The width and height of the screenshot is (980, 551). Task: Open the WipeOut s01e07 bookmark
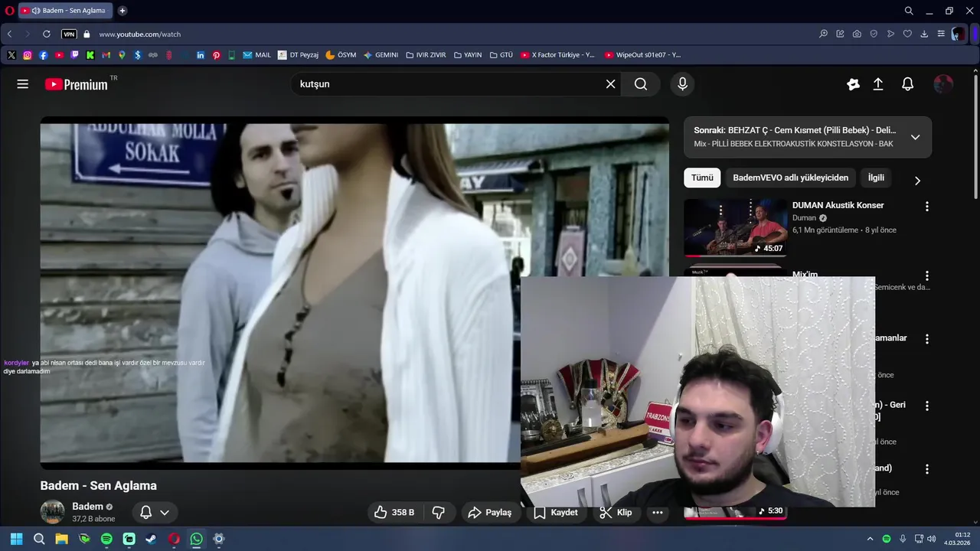point(642,55)
